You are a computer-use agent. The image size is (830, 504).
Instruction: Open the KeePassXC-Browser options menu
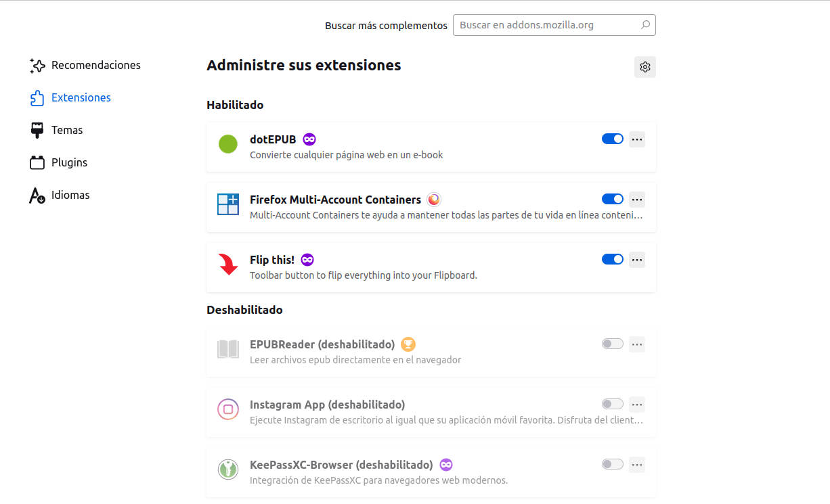click(x=636, y=464)
